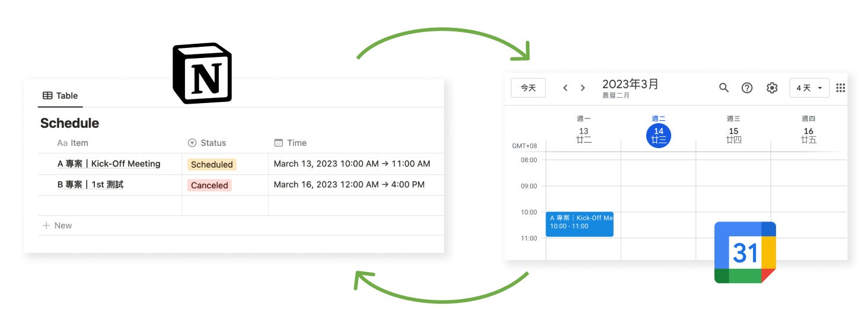Open the A 專案 Kick-Off calendar event

point(579,224)
